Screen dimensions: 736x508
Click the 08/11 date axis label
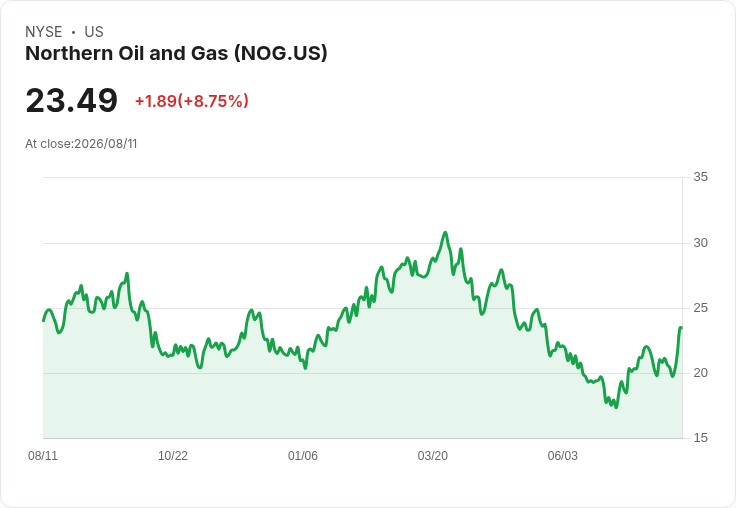coord(43,456)
